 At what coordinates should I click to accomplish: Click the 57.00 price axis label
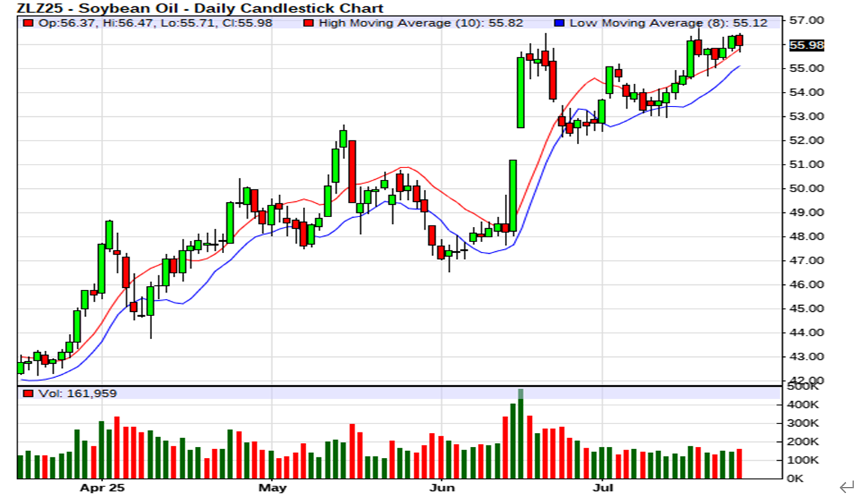coord(806,20)
